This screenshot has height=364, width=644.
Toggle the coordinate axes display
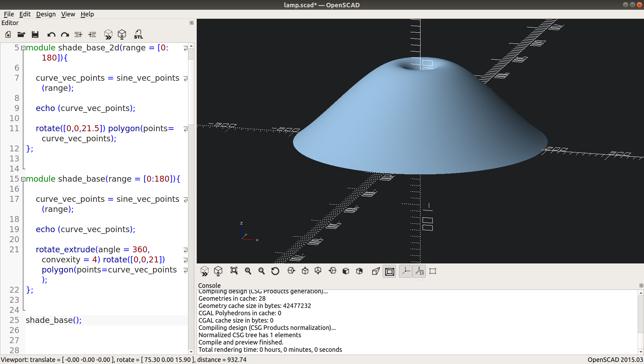405,271
